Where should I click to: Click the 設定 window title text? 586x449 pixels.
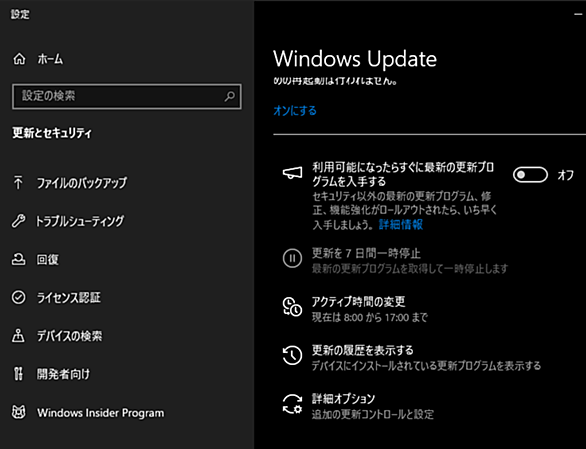[20, 14]
